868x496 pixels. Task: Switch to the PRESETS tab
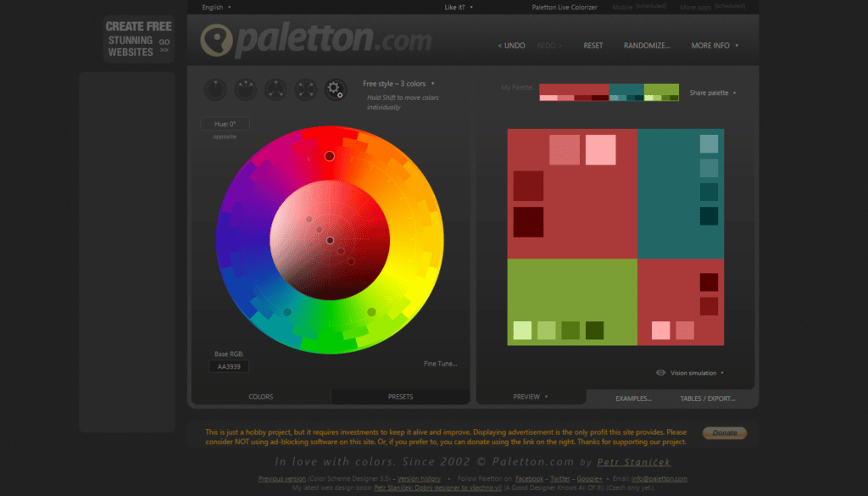tap(400, 396)
